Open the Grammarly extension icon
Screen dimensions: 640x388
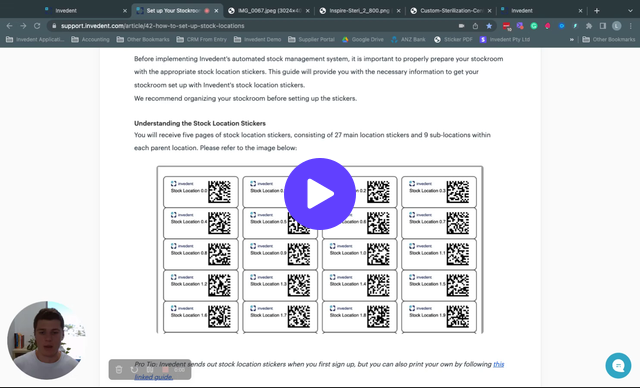click(x=533, y=26)
